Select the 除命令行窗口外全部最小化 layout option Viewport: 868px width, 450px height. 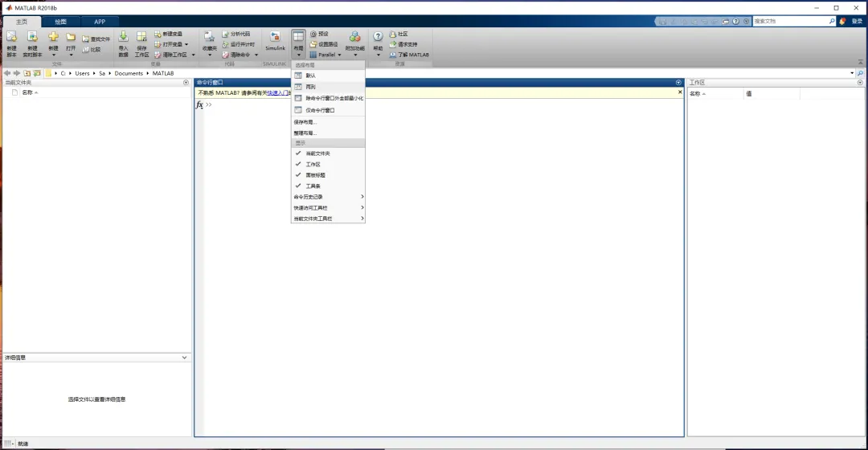tap(328, 99)
